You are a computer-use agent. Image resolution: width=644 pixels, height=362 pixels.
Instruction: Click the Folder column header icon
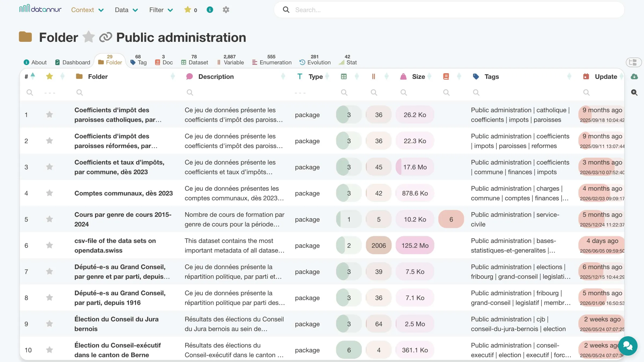79,76
